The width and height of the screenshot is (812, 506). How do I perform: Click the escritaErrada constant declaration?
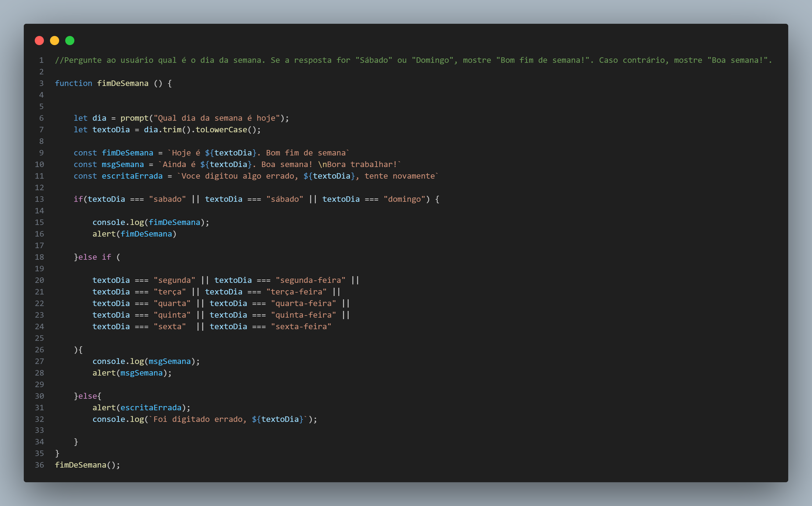(132, 176)
